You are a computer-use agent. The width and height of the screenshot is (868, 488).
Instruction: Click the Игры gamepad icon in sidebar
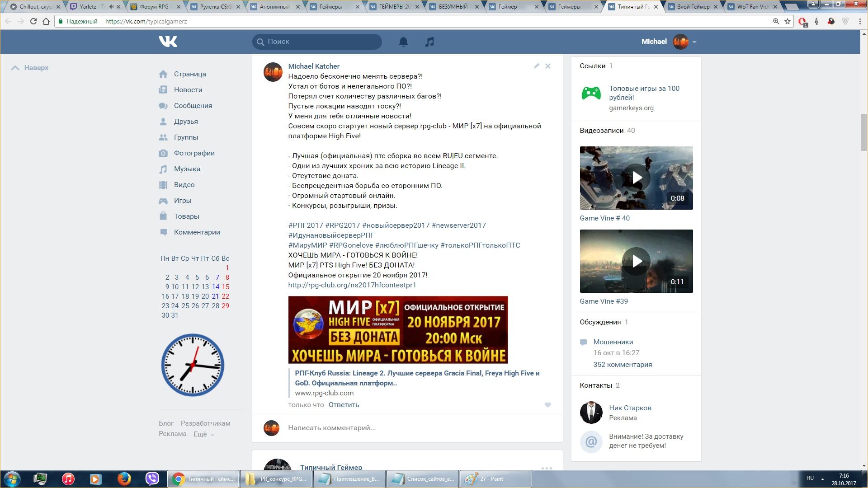click(x=163, y=201)
